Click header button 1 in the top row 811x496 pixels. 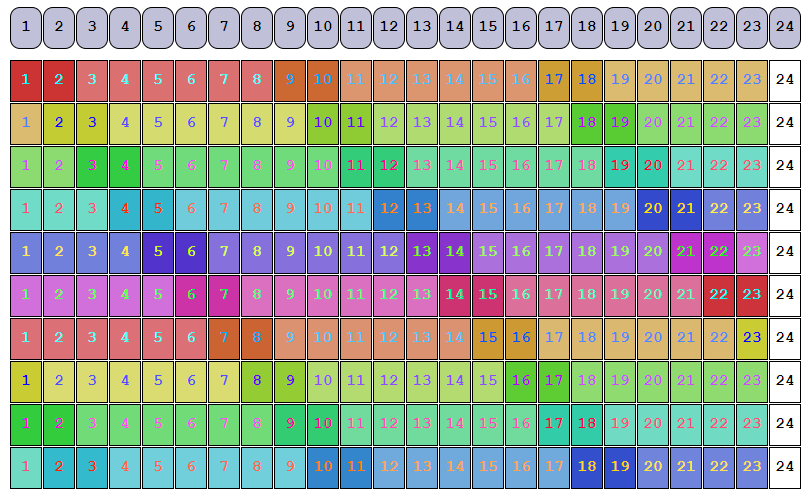26,27
